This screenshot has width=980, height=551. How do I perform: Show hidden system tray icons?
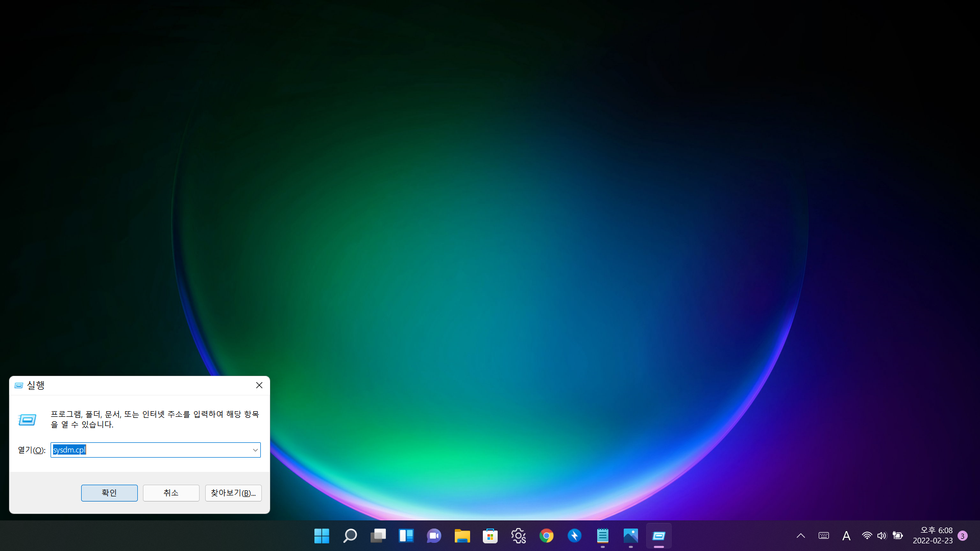click(800, 536)
